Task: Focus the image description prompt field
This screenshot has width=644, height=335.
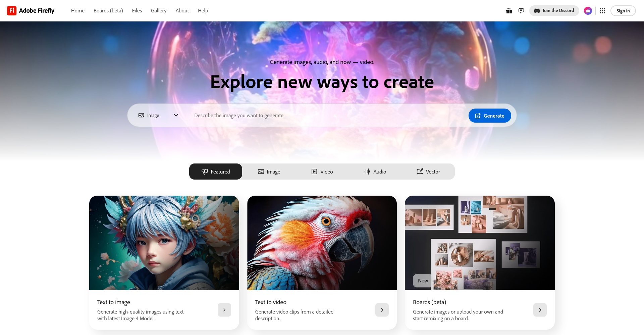Action: pos(327,115)
